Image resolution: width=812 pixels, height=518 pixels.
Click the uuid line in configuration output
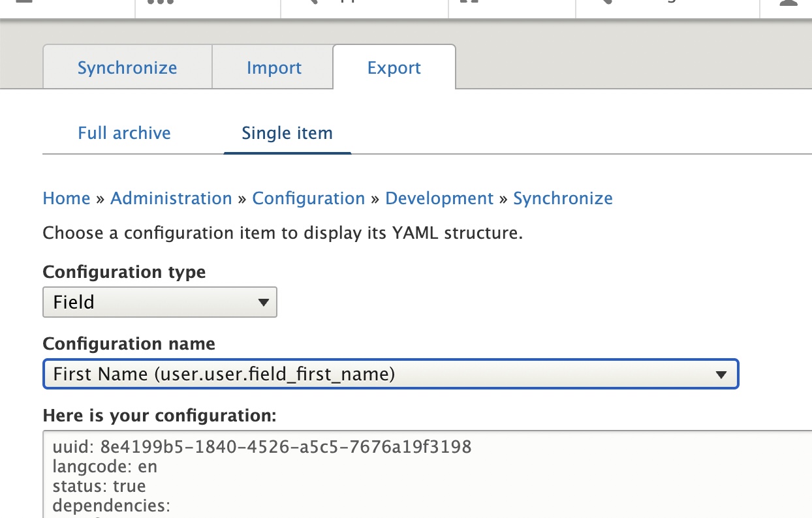(x=262, y=448)
